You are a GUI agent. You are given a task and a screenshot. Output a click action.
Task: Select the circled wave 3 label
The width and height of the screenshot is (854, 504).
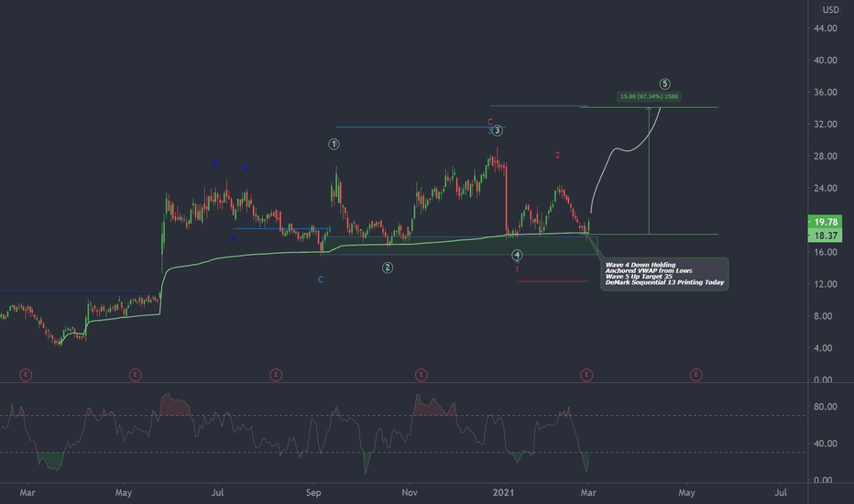(498, 131)
